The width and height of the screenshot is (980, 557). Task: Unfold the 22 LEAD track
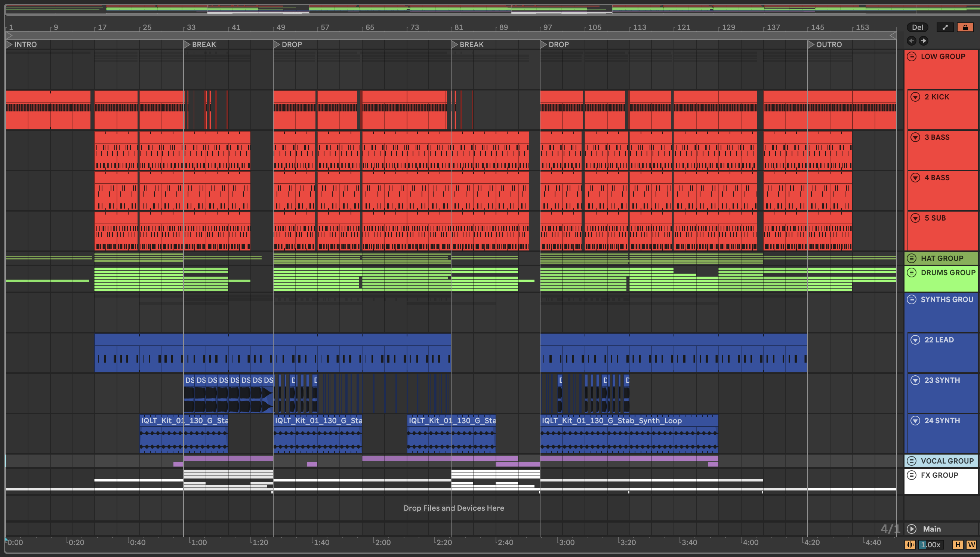click(x=915, y=340)
